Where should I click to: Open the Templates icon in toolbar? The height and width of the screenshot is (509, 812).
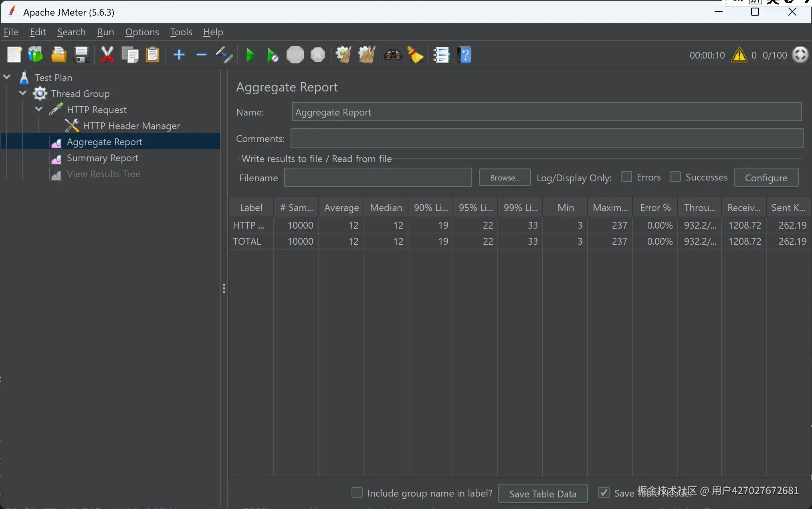point(36,55)
